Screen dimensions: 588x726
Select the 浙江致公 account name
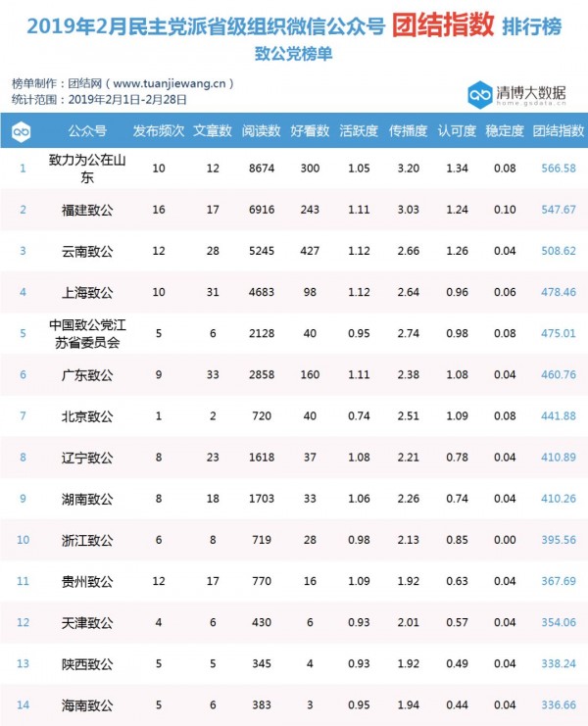tap(87, 540)
